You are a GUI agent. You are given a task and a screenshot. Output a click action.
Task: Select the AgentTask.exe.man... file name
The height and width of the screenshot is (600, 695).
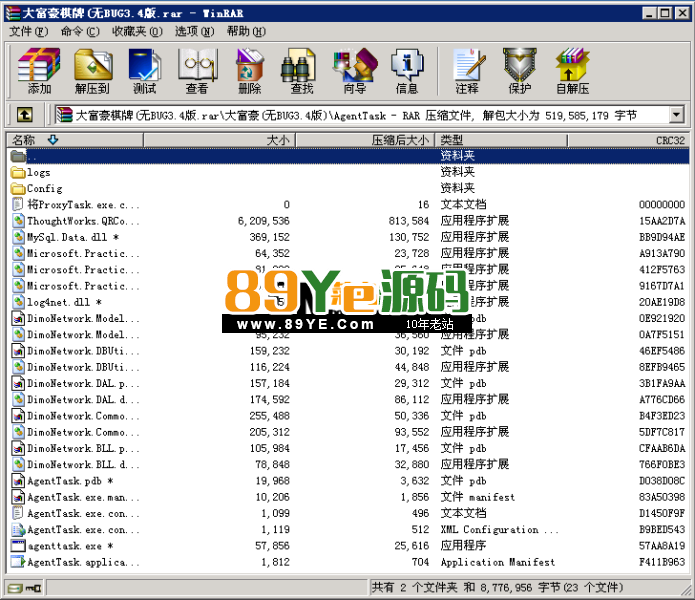click(83, 497)
